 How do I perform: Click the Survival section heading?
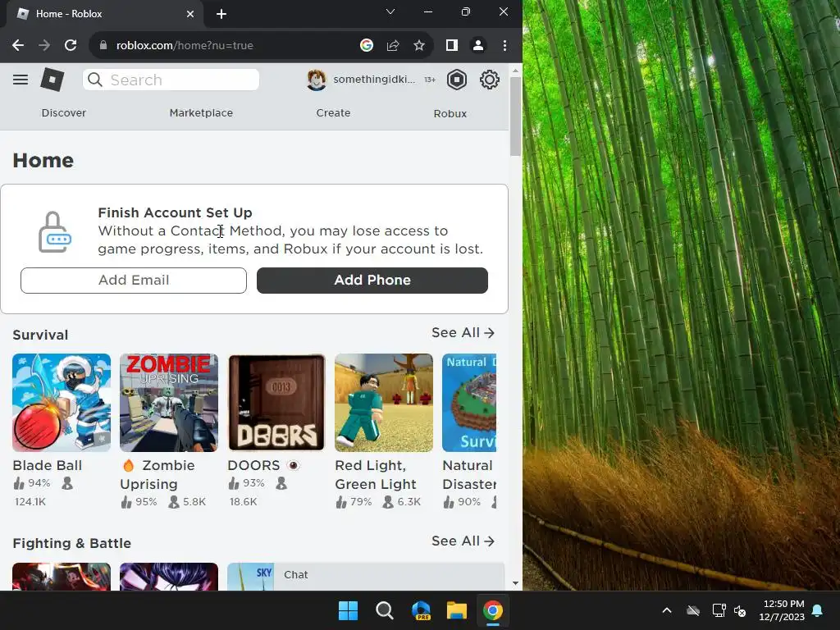(40, 335)
